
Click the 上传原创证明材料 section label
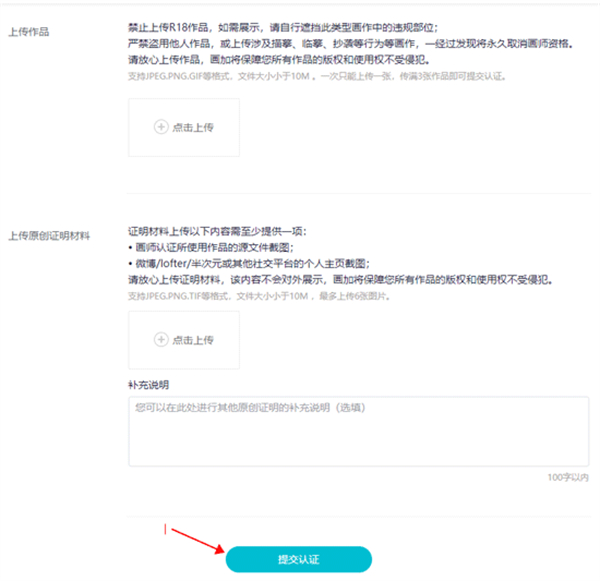click(x=49, y=236)
